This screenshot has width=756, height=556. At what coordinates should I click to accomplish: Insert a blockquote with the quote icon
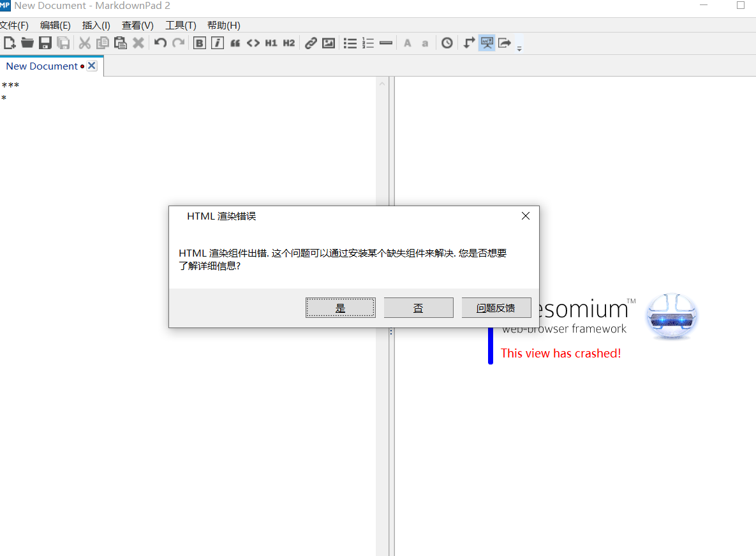[235, 43]
